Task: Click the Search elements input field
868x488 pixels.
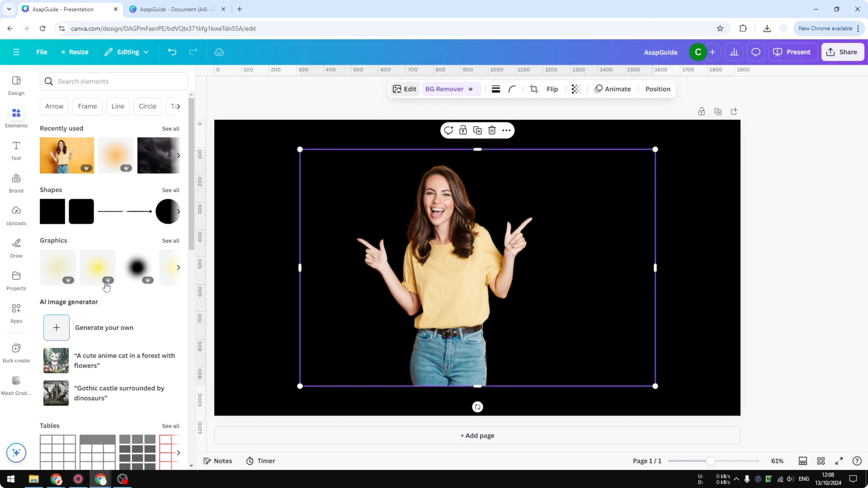Action: coord(113,81)
